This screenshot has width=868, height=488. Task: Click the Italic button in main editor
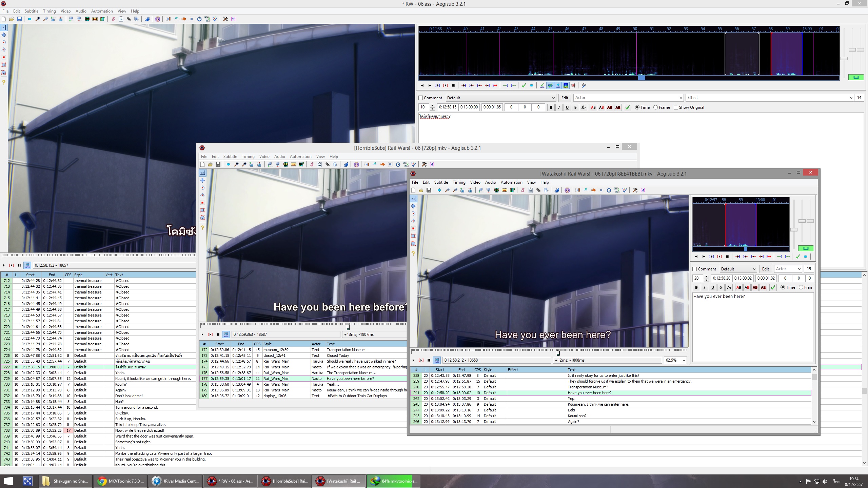click(x=559, y=107)
